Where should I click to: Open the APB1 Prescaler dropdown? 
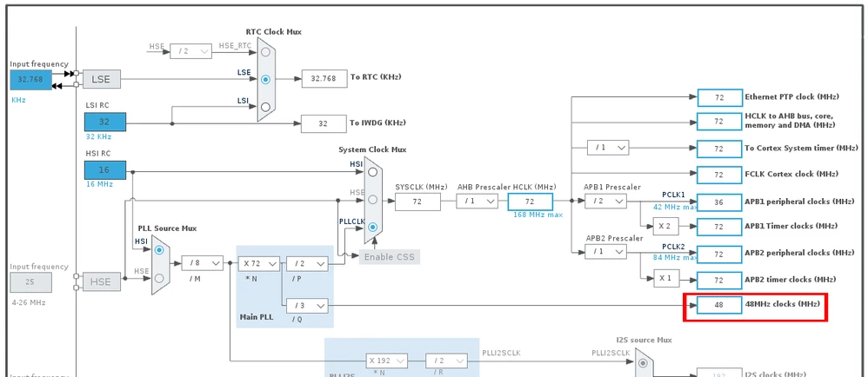(x=605, y=202)
